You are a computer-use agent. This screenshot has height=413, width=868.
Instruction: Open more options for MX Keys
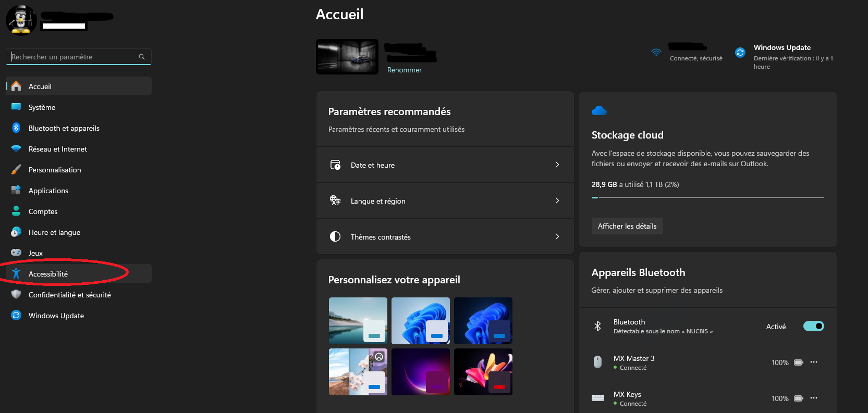coord(814,398)
